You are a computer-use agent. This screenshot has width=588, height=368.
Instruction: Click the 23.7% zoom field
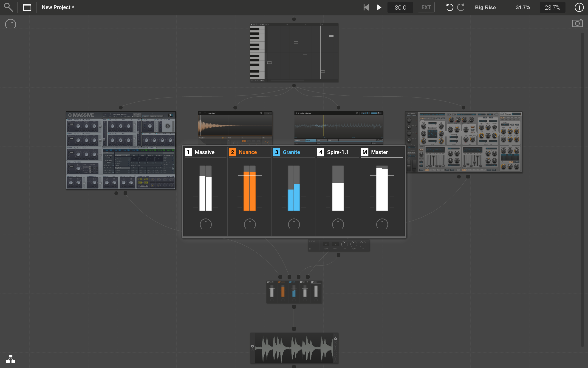552,7
